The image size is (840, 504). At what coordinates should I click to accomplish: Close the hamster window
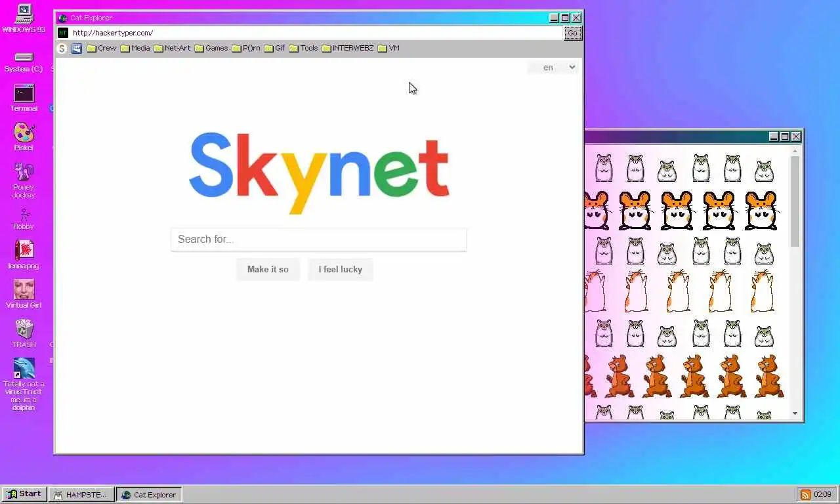coord(796,136)
